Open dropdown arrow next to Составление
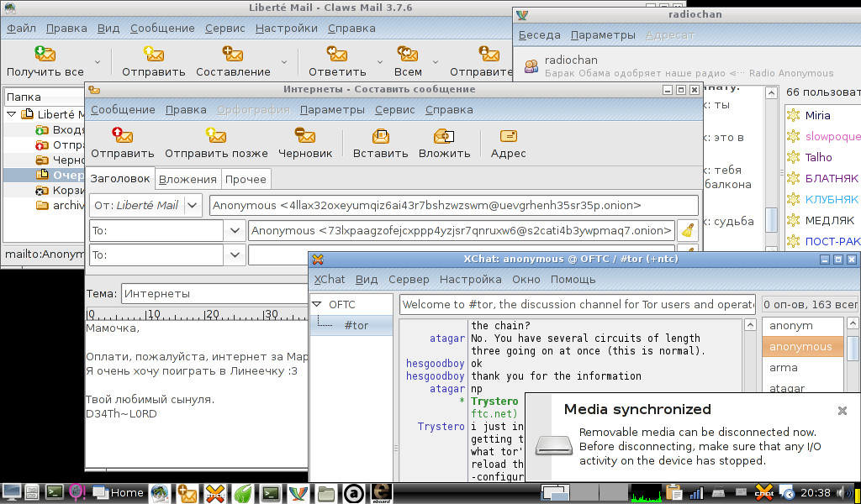The width and height of the screenshot is (861, 504). (x=284, y=62)
